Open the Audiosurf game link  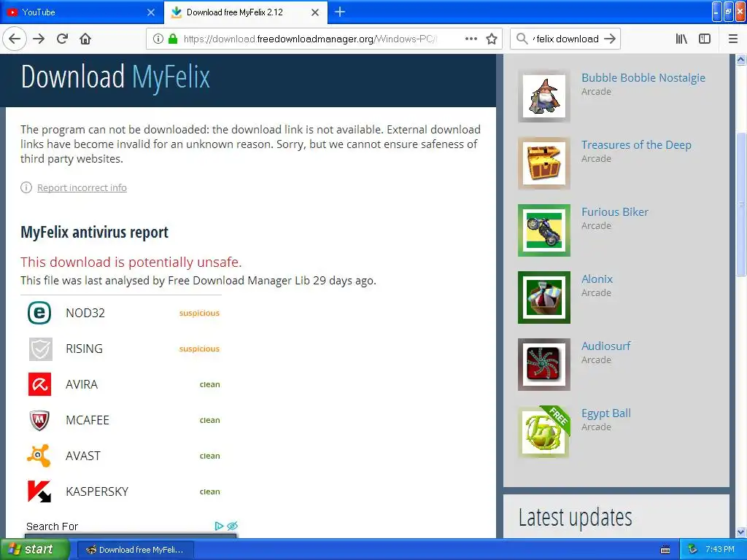(x=605, y=346)
